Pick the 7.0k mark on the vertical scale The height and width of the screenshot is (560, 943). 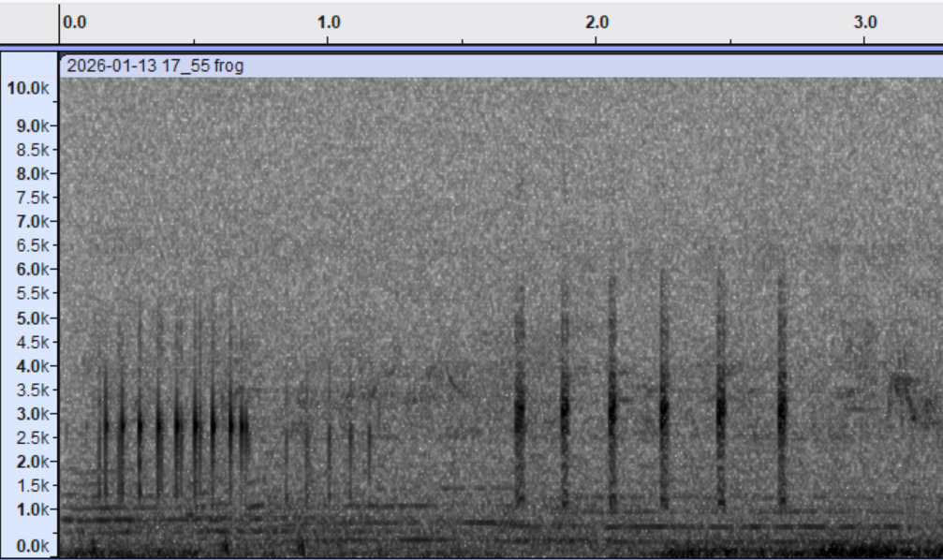coord(33,222)
